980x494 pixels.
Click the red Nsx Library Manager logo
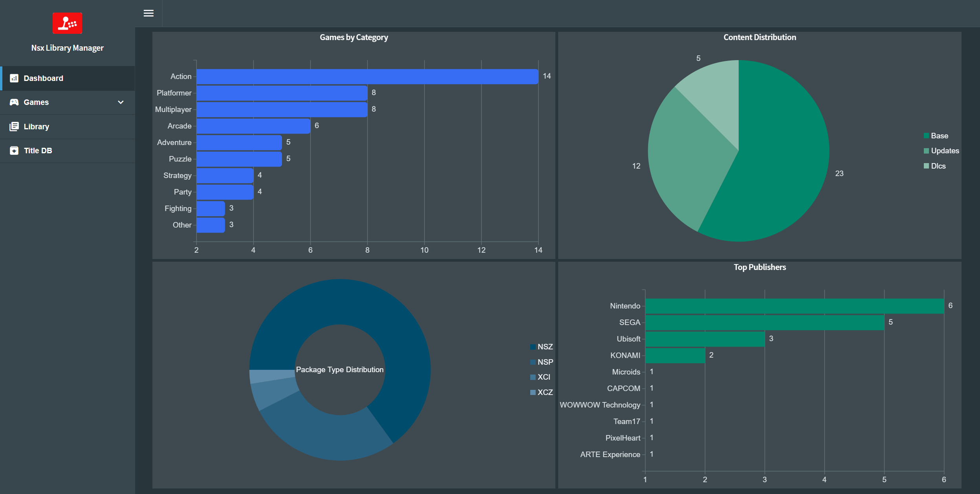[67, 23]
